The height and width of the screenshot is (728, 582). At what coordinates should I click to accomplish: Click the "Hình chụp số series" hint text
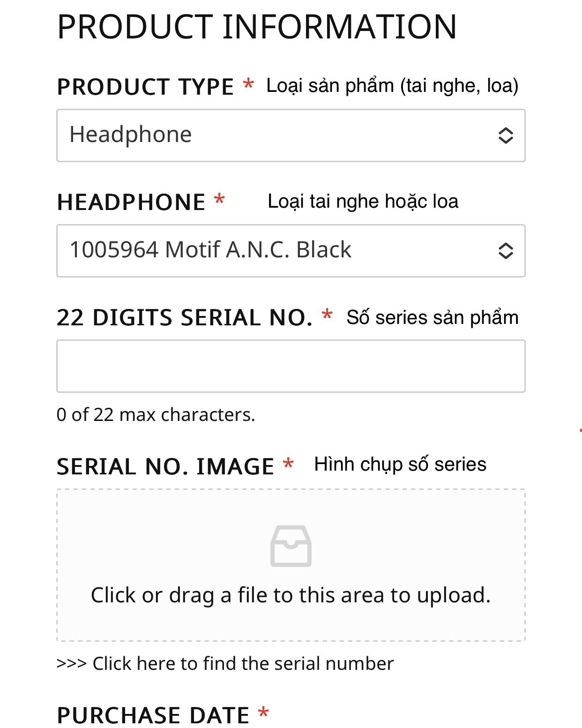coord(400,465)
